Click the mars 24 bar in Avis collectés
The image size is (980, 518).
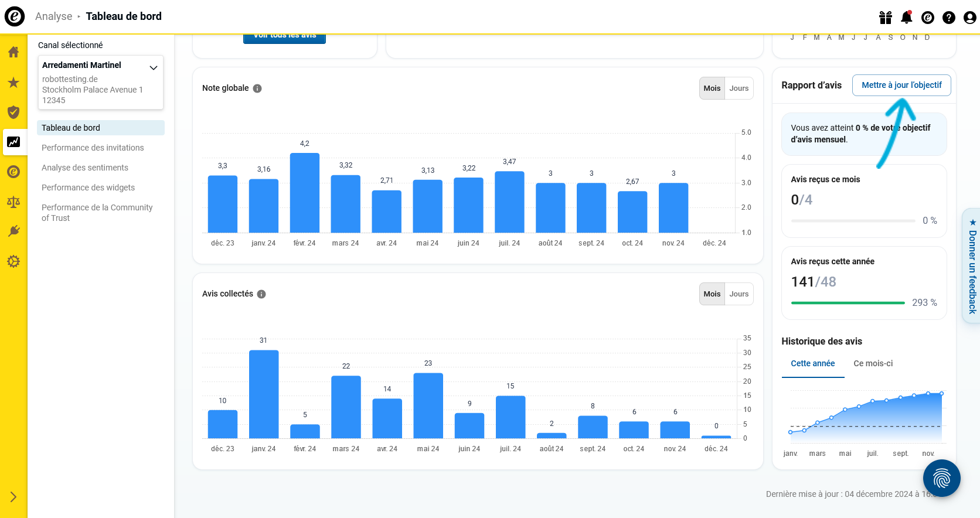coord(346,407)
